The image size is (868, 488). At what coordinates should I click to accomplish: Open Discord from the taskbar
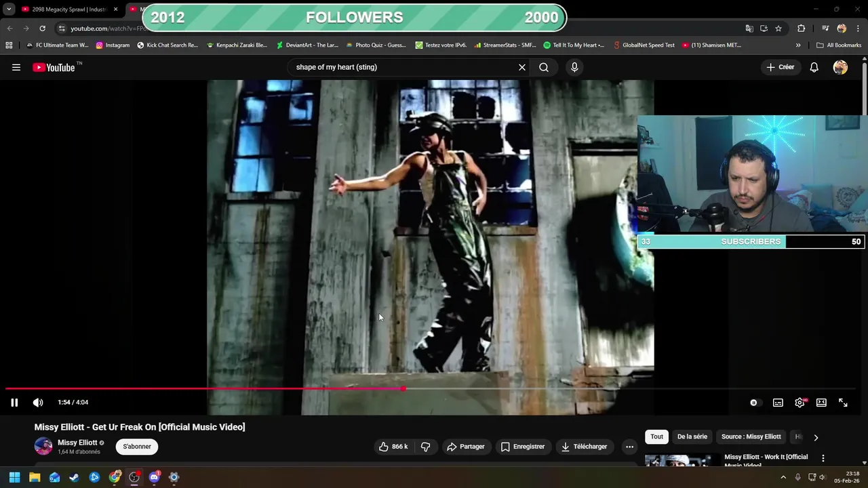[x=154, y=477]
